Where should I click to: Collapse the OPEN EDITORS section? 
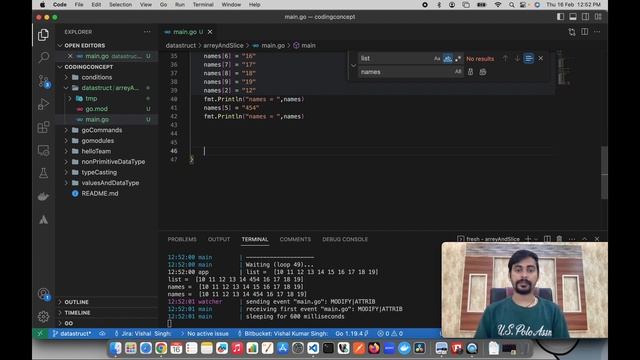[60, 45]
